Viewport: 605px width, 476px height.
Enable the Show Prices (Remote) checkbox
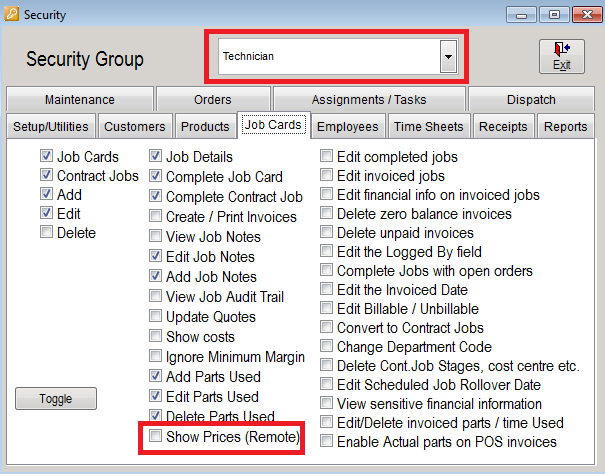tap(155, 436)
